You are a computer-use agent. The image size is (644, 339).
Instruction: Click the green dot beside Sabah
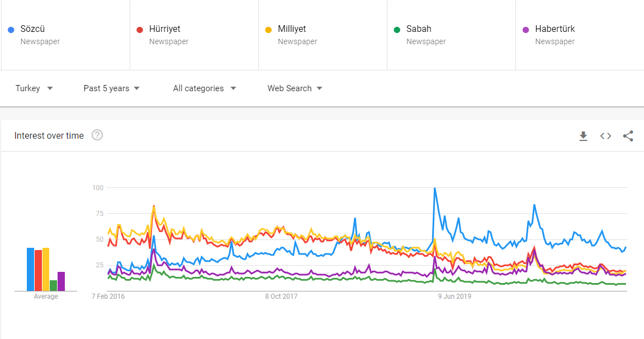point(397,30)
